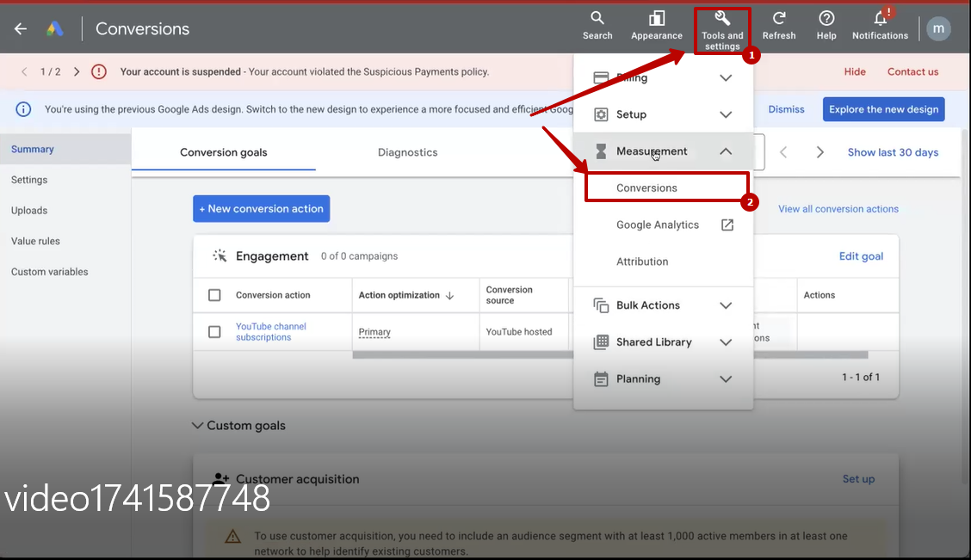Click the suspended account warning icon

pos(98,71)
